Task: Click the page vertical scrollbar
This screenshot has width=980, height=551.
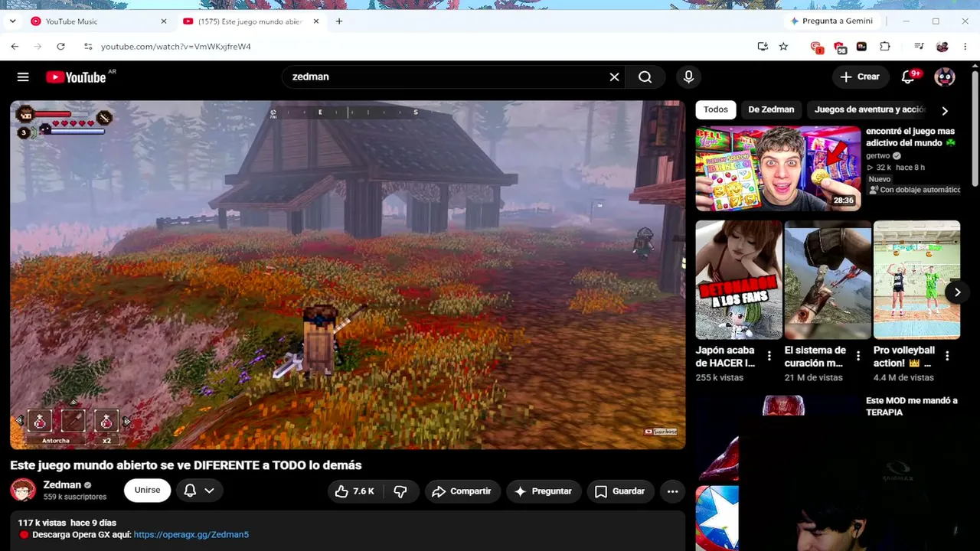Action: [975, 128]
